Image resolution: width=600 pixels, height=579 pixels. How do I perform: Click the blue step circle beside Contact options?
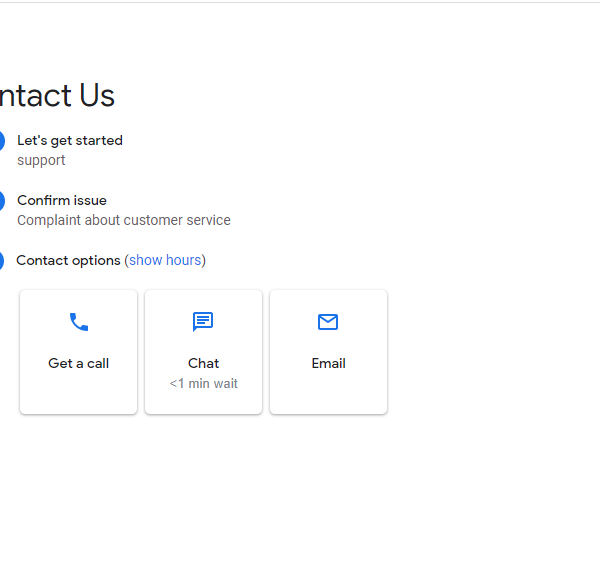[x=1, y=261]
